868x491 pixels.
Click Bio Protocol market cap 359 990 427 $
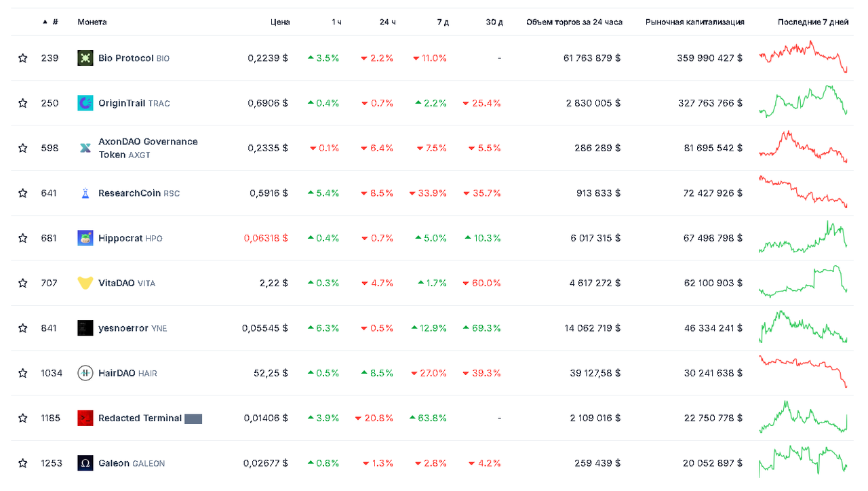[709, 58]
